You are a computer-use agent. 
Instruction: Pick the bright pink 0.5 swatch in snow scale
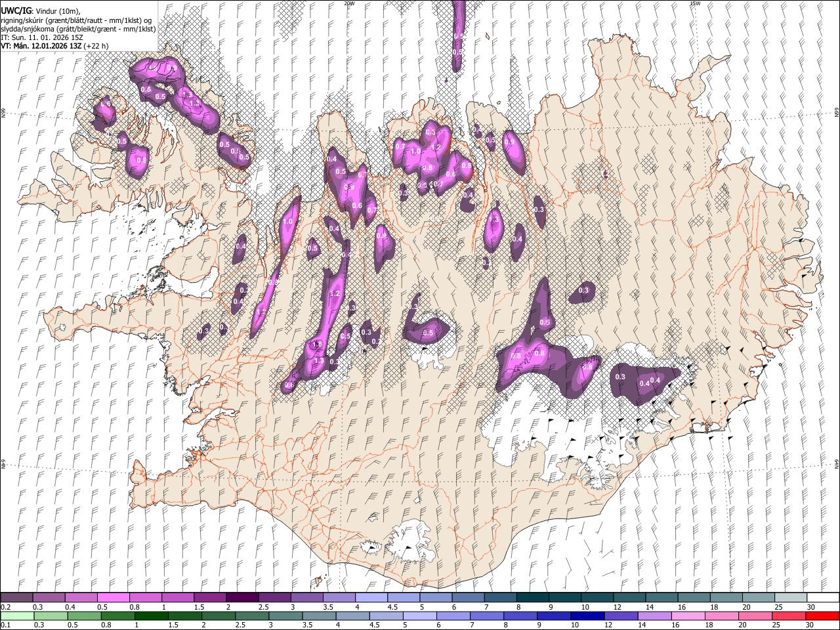[x=114, y=597]
